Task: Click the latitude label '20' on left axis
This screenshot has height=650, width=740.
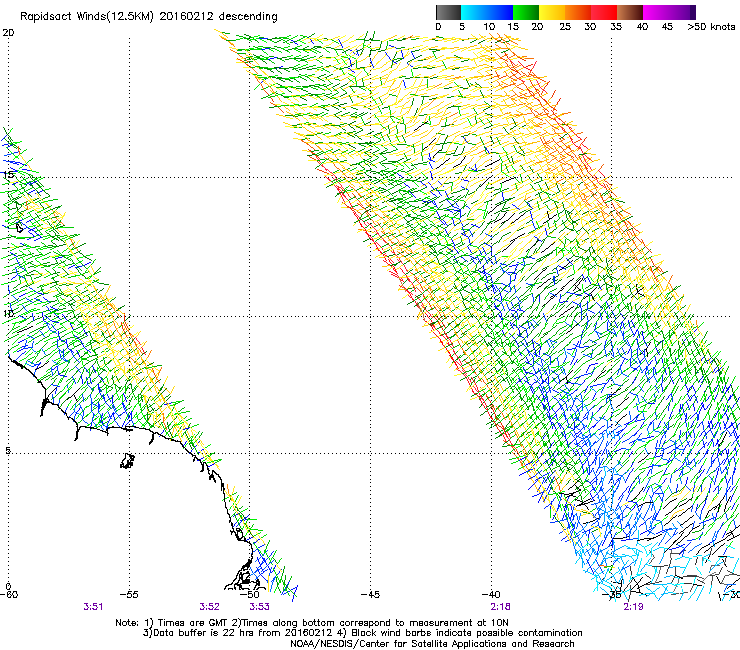Action: click(x=8, y=33)
